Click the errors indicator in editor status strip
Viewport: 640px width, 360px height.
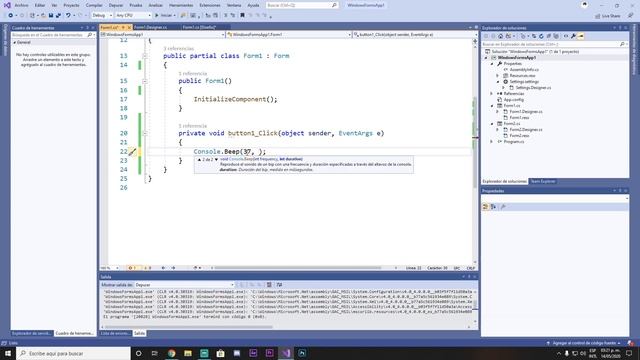(132, 268)
